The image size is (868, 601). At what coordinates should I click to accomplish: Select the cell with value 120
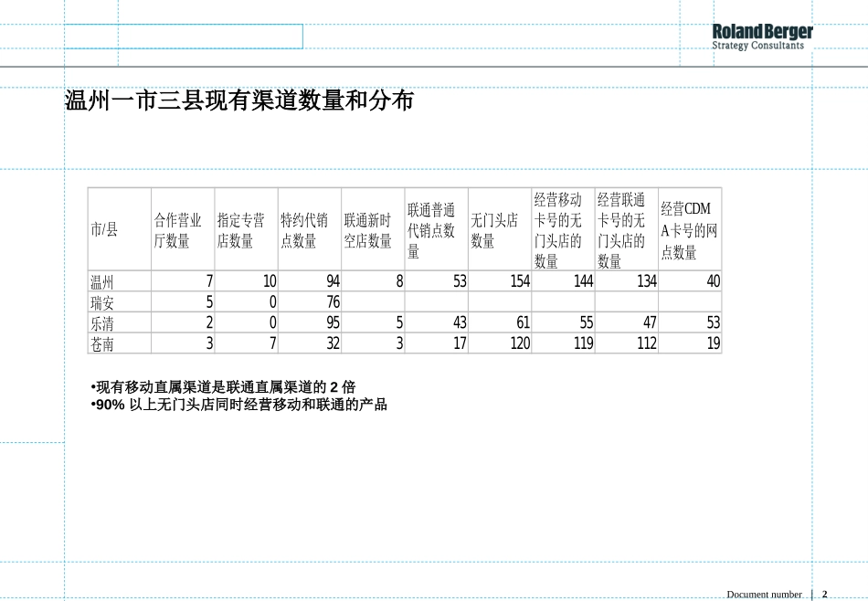tap(500, 343)
